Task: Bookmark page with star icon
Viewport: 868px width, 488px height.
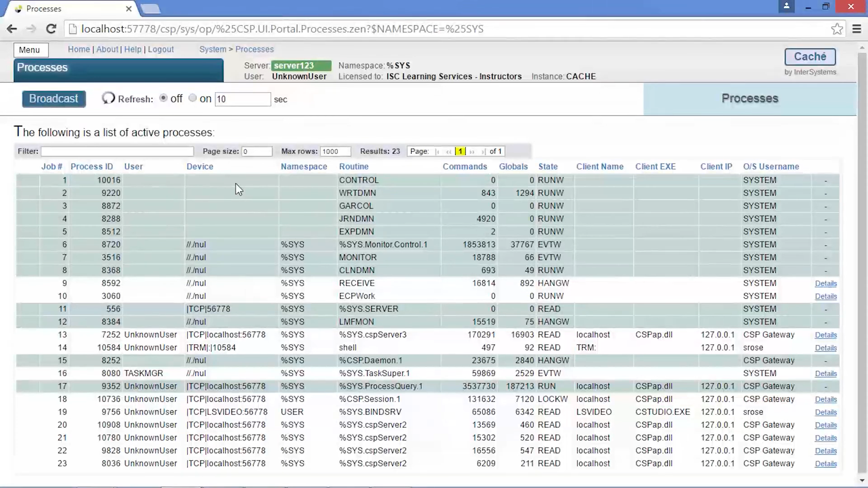Action: coord(837,29)
